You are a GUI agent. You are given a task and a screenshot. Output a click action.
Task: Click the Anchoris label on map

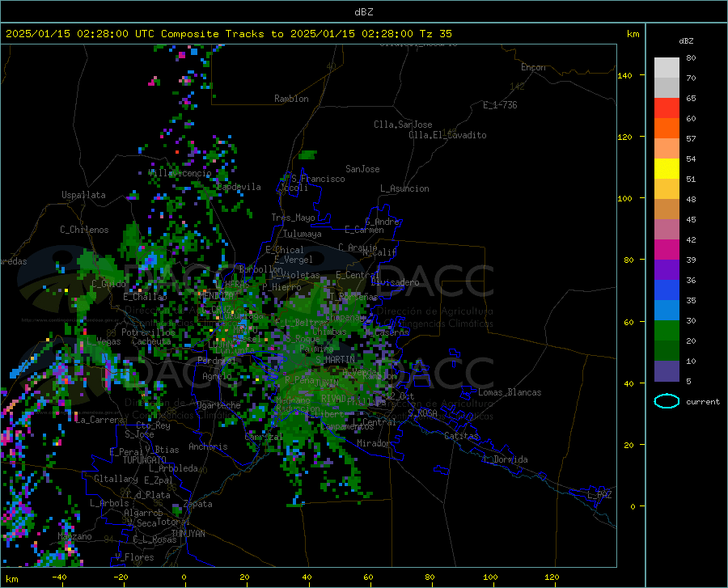(x=208, y=447)
